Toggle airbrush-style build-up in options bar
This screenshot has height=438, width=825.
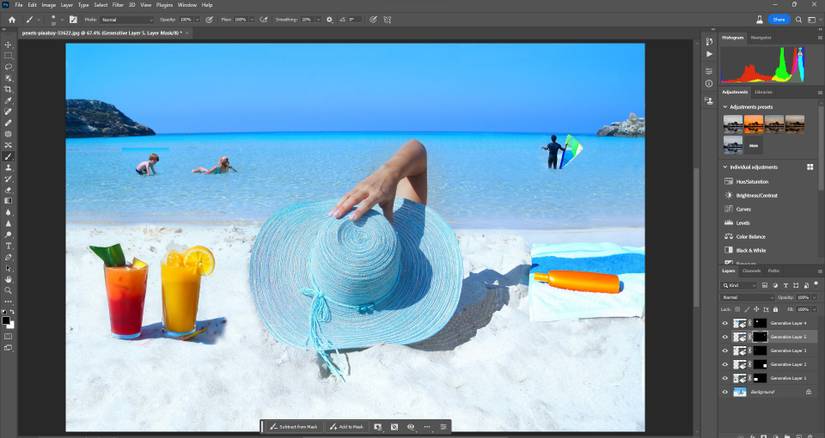tap(264, 19)
